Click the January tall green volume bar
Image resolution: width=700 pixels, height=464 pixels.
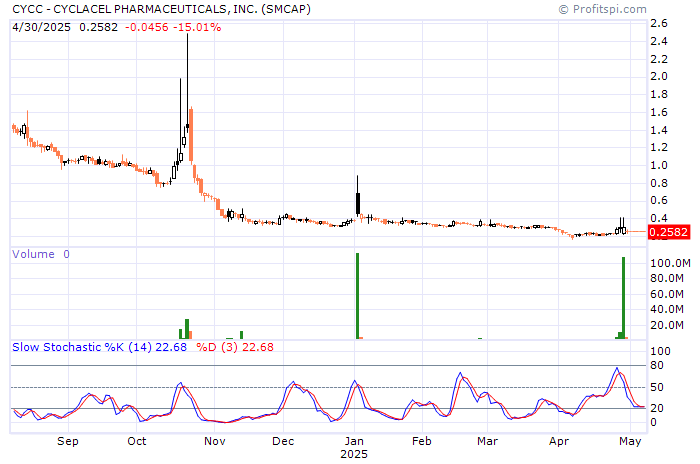coord(358,296)
